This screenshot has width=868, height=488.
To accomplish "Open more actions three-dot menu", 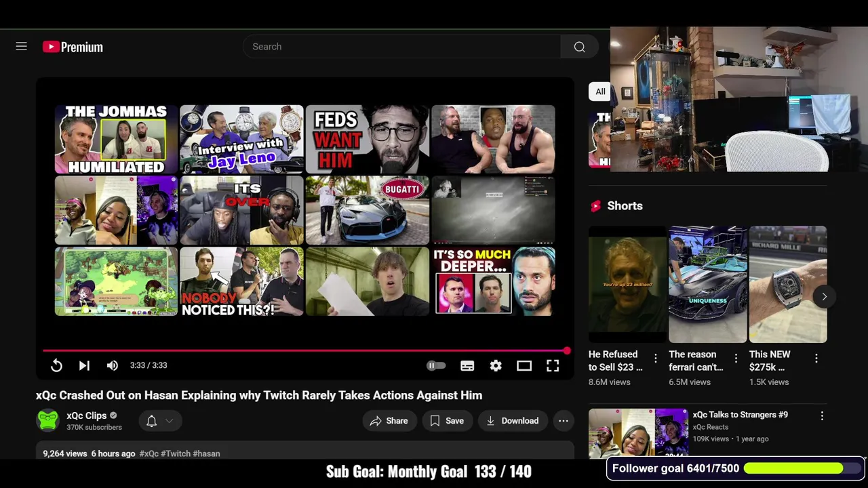I will click(564, 421).
